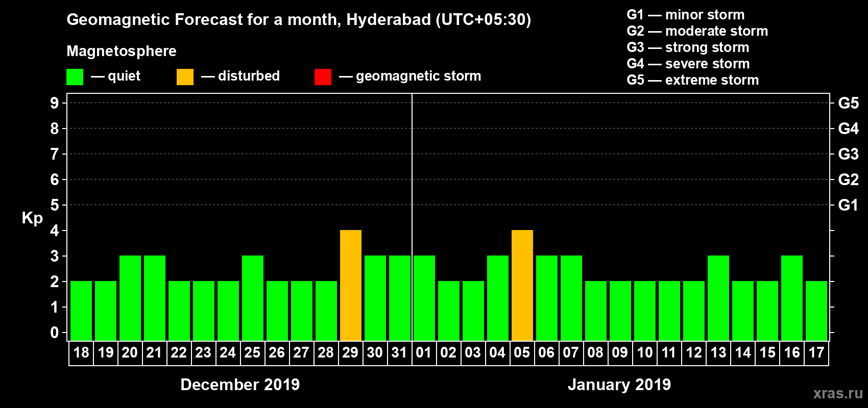Click date label 03 on the axis
This screenshot has width=868, height=408.
[x=473, y=352]
